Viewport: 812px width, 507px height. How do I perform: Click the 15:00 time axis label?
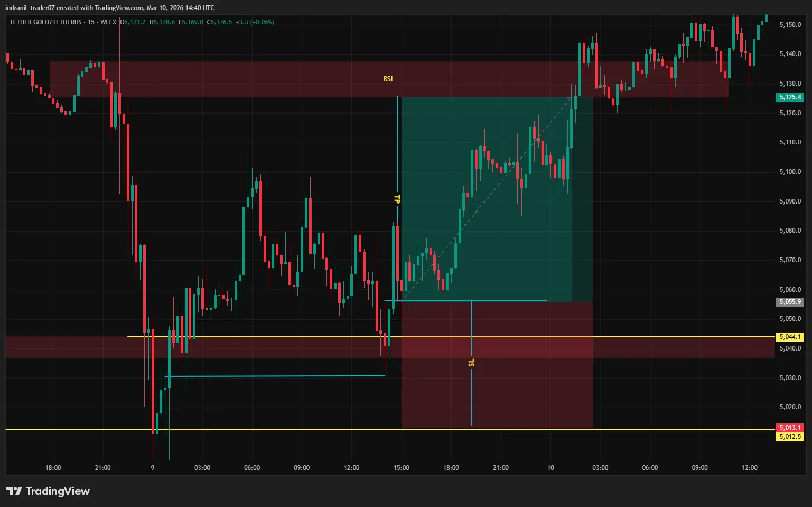click(402, 468)
